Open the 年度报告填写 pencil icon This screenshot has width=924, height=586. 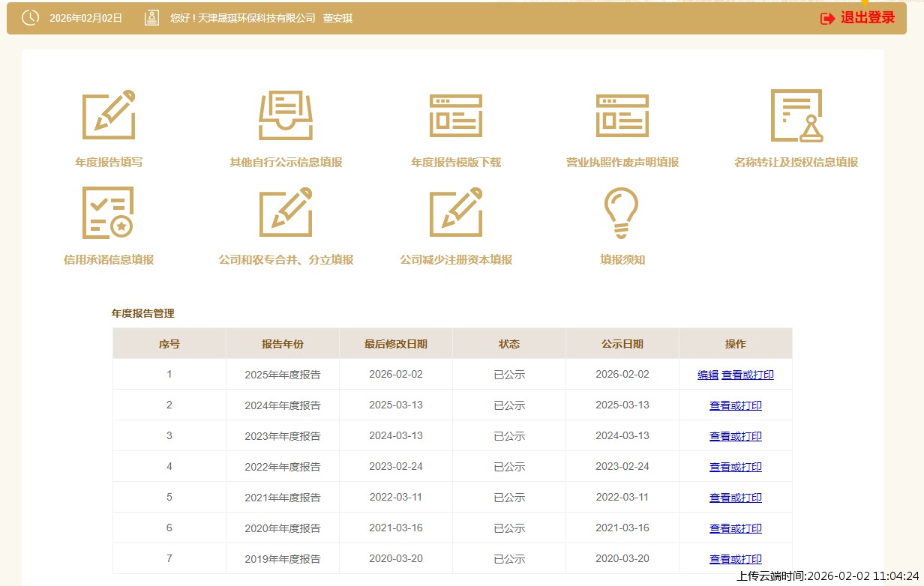109,115
